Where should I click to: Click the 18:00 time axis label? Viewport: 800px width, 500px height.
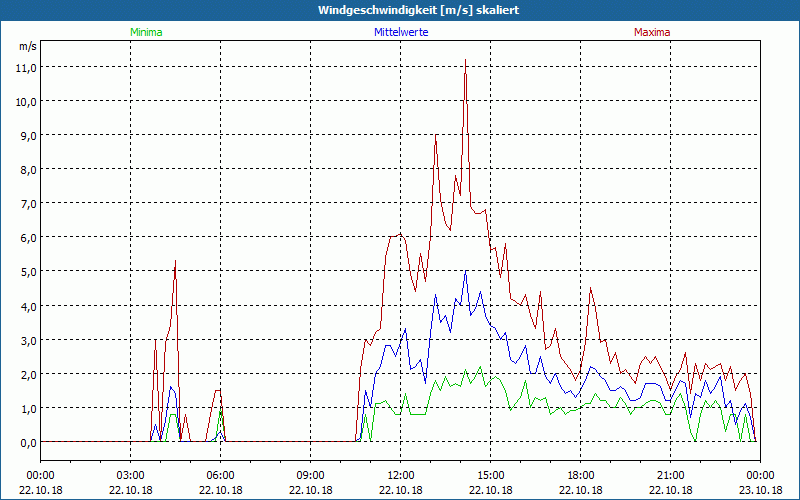tap(580, 475)
